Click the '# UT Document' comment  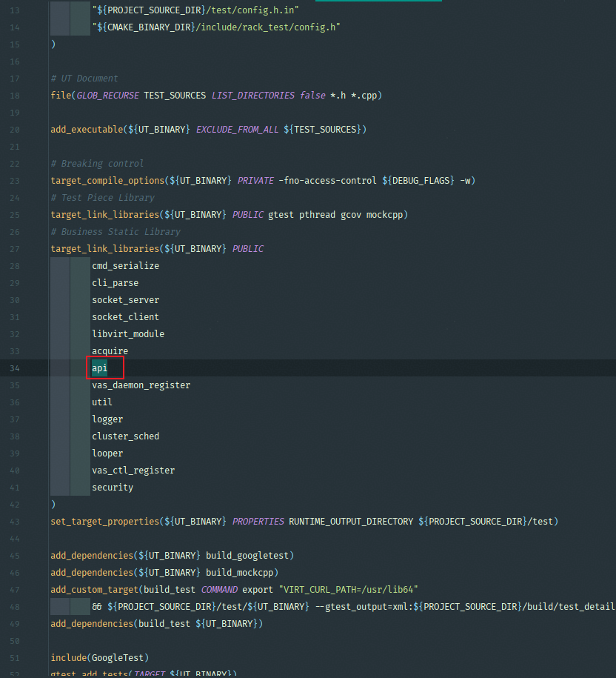[x=84, y=79]
